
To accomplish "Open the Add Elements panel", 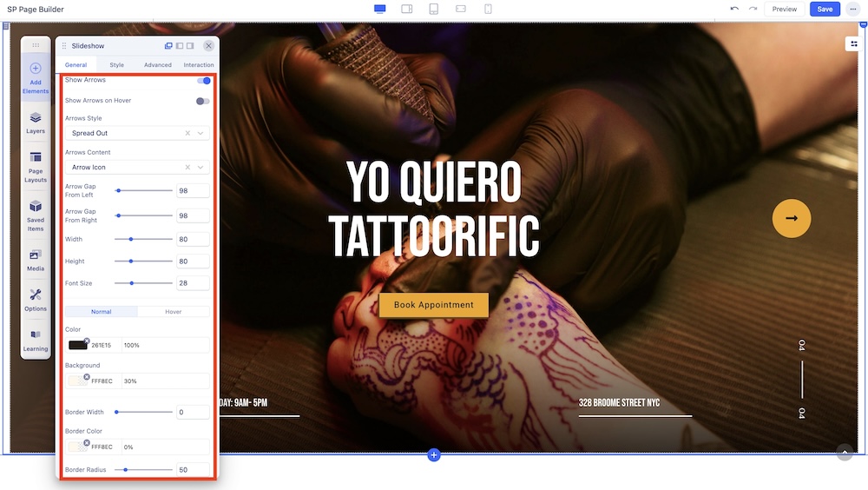I will click(36, 77).
